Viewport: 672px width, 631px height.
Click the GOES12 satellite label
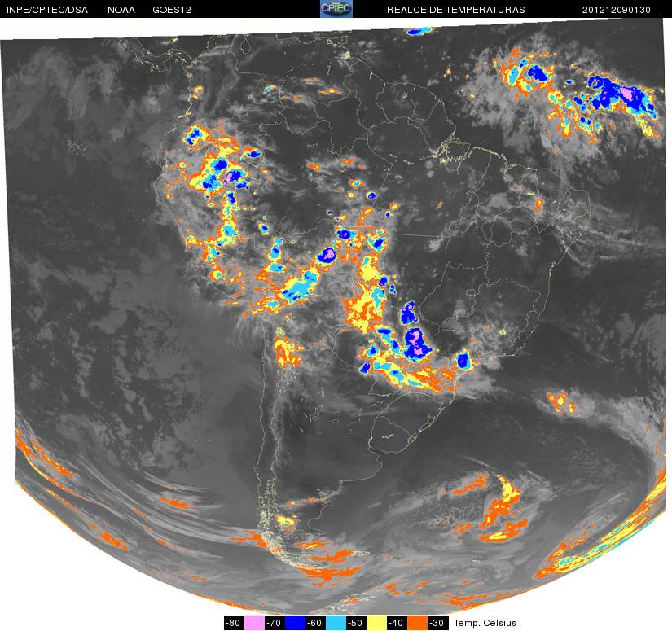[172, 10]
